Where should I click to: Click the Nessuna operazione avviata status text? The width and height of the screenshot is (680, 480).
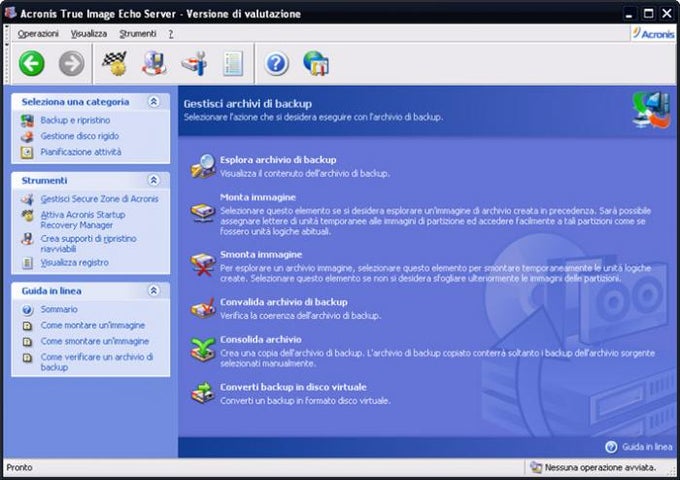(601, 467)
